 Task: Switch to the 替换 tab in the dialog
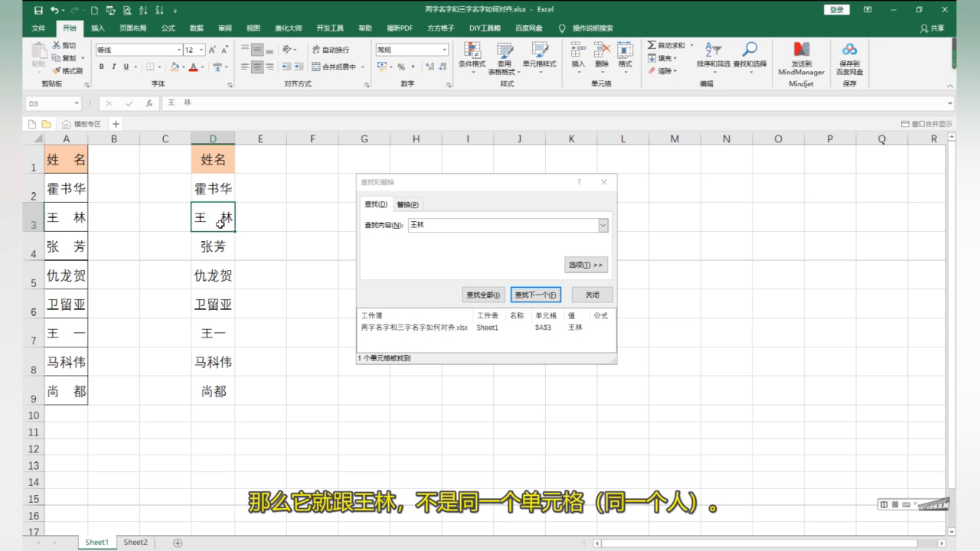[x=407, y=204]
